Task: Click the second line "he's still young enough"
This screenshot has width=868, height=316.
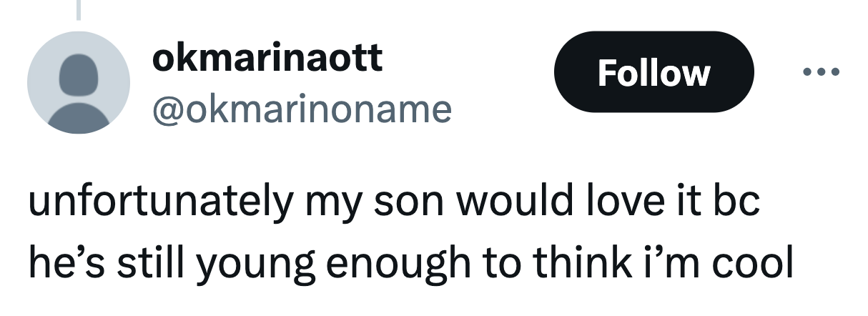Action: [x=411, y=264]
